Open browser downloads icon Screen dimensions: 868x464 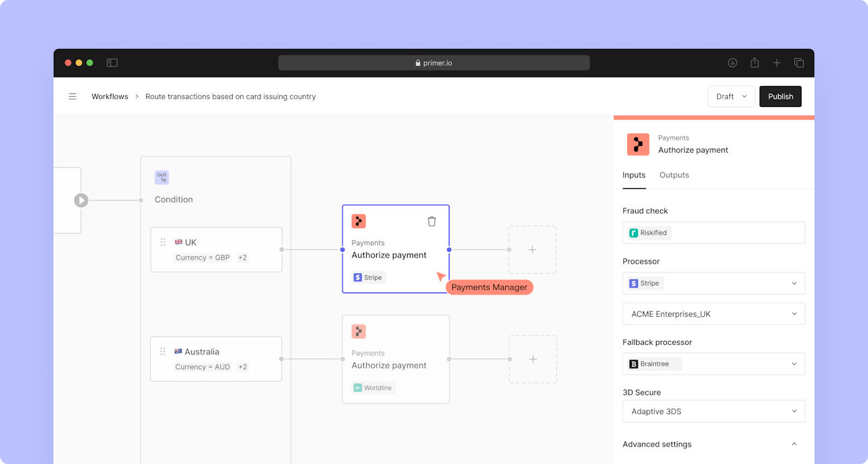coord(733,63)
